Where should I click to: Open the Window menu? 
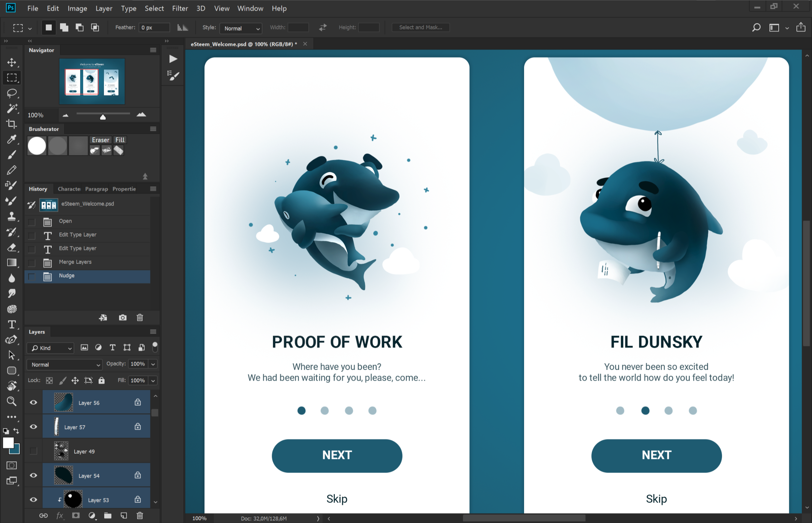click(x=250, y=8)
